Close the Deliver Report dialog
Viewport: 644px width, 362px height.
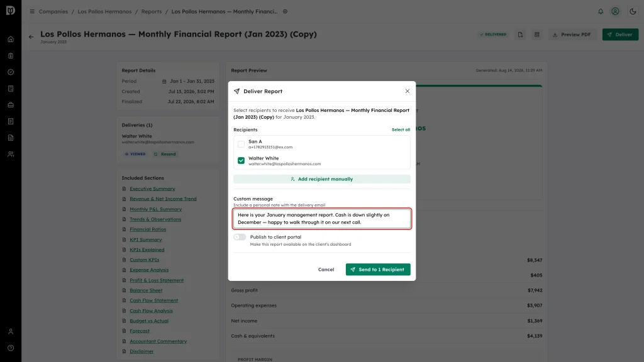click(x=407, y=91)
